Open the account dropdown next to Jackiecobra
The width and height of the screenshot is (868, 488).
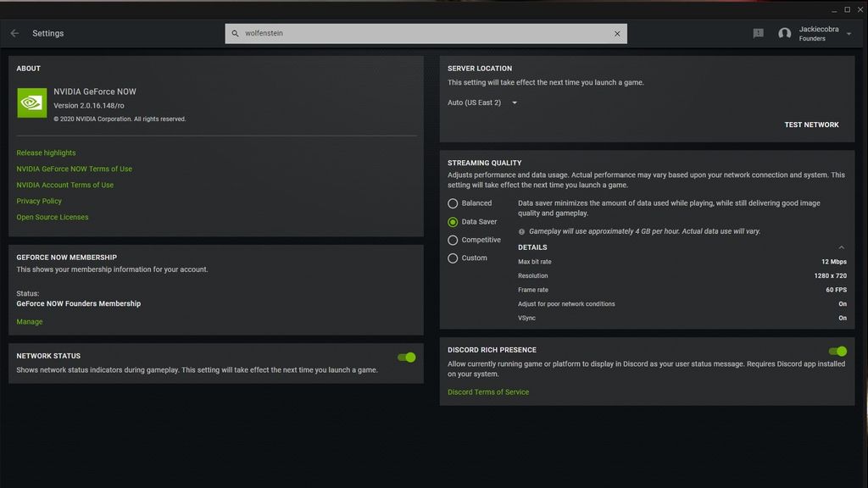tap(848, 33)
